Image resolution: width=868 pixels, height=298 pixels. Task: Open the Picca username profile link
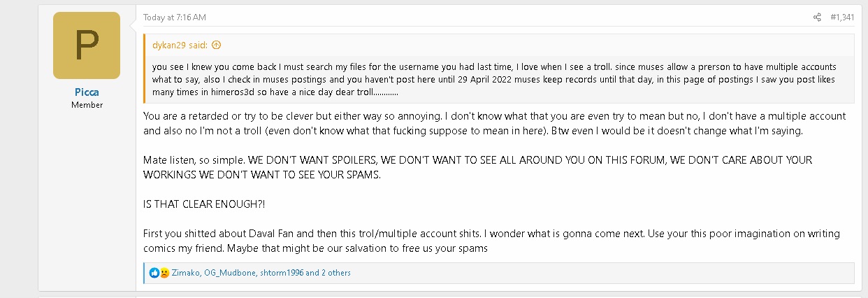pyautogui.click(x=87, y=92)
